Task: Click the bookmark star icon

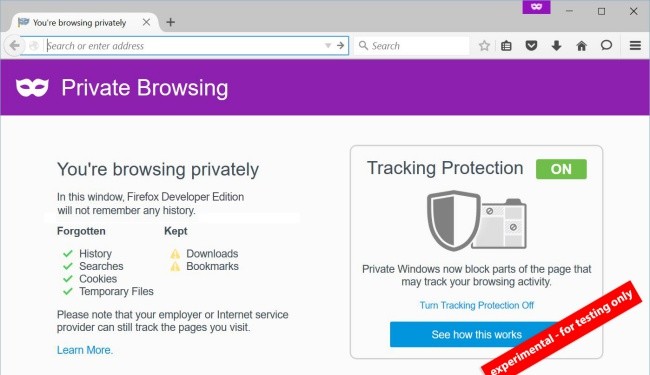Action: [484, 46]
